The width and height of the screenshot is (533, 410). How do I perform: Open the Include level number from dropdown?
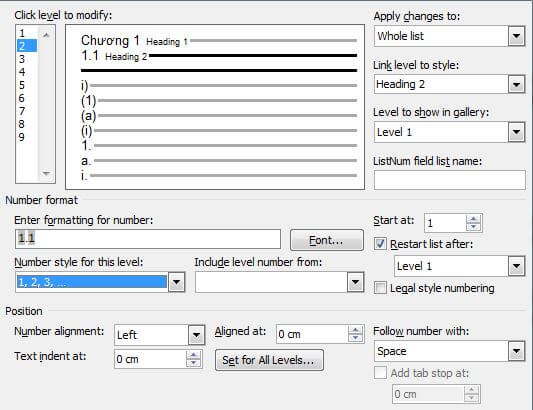click(x=356, y=282)
